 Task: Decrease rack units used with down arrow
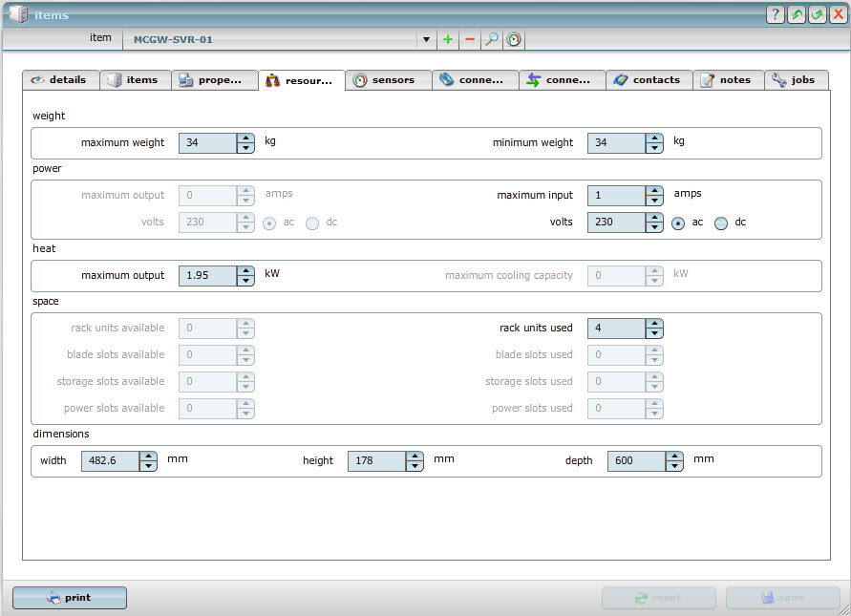click(x=654, y=333)
